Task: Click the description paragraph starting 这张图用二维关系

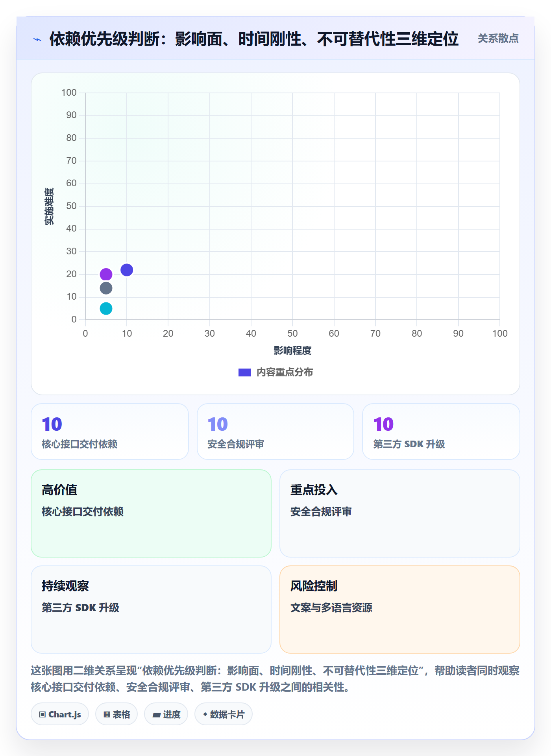Action: tap(275, 679)
